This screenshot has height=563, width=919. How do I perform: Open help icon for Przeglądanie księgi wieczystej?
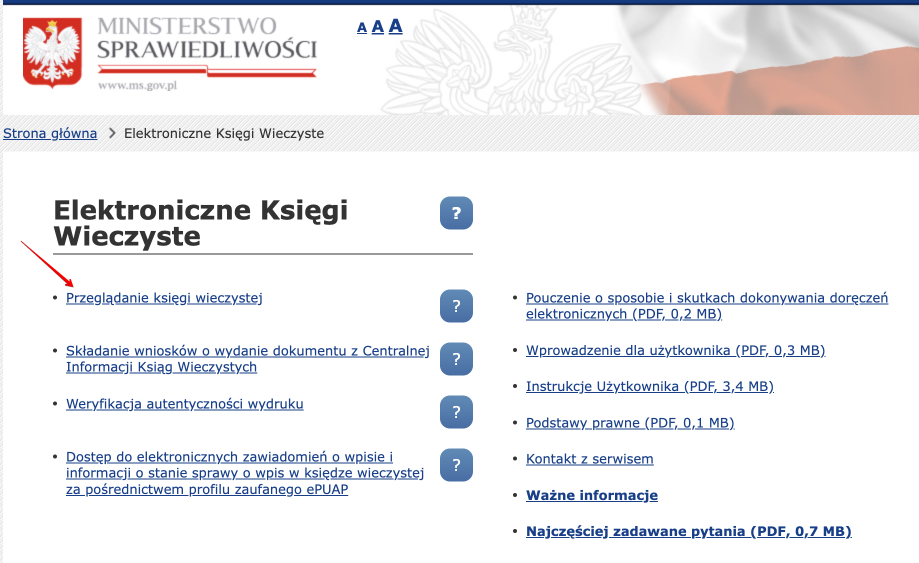(x=456, y=306)
